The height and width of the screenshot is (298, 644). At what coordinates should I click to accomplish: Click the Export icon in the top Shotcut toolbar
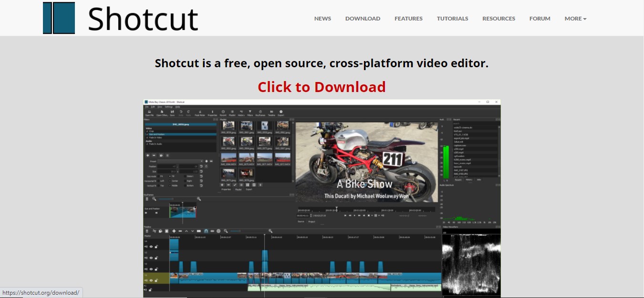click(281, 113)
